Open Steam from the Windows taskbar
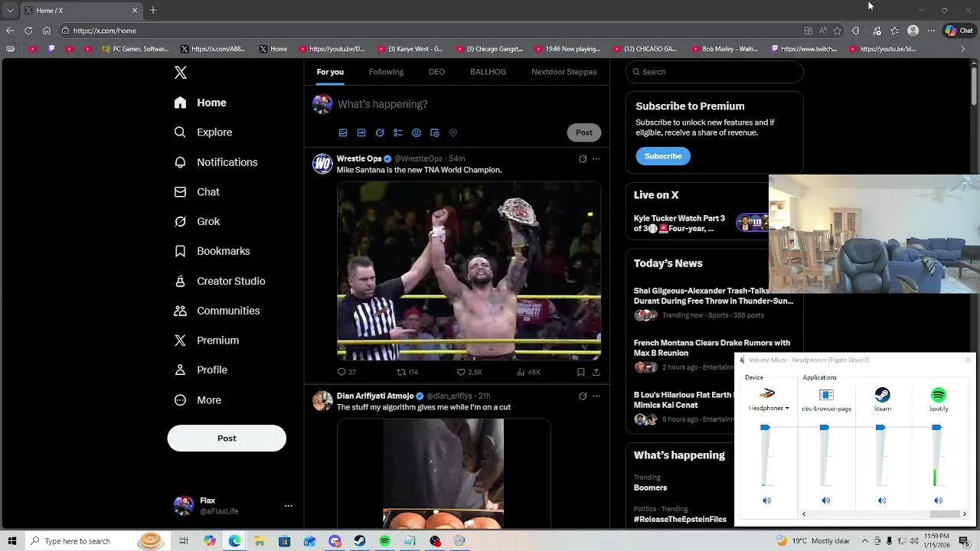 [x=360, y=541]
